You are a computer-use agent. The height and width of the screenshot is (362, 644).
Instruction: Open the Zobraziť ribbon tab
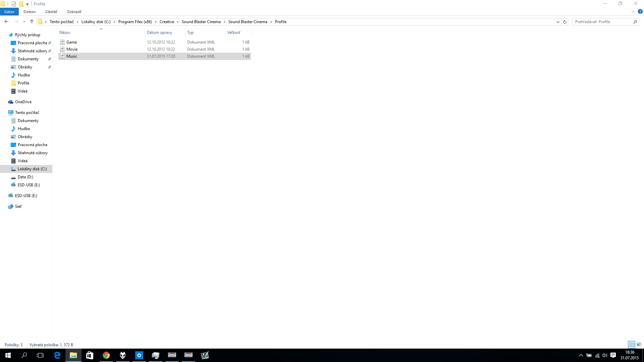click(x=74, y=12)
